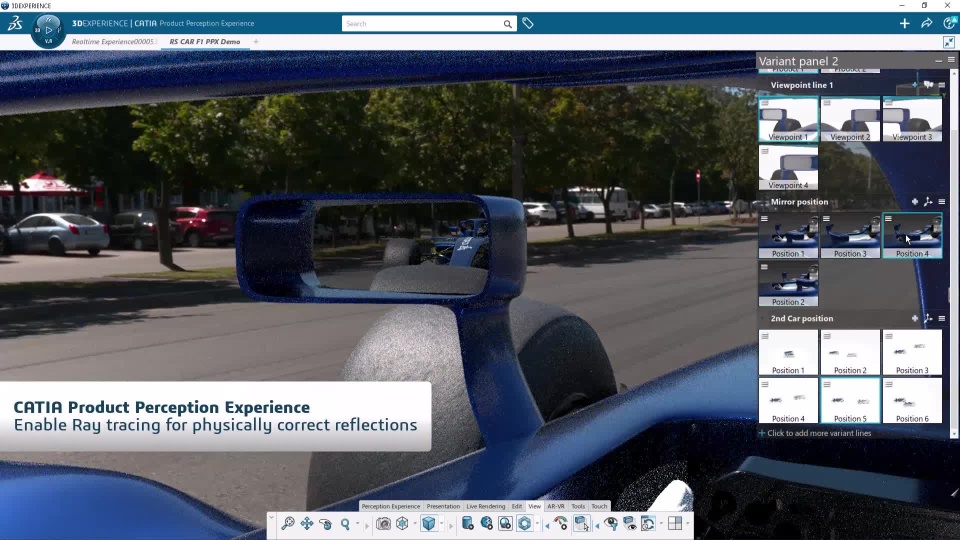This screenshot has height=540, width=960.
Task: Click the performance gauge icon
Action: [x=561, y=523]
